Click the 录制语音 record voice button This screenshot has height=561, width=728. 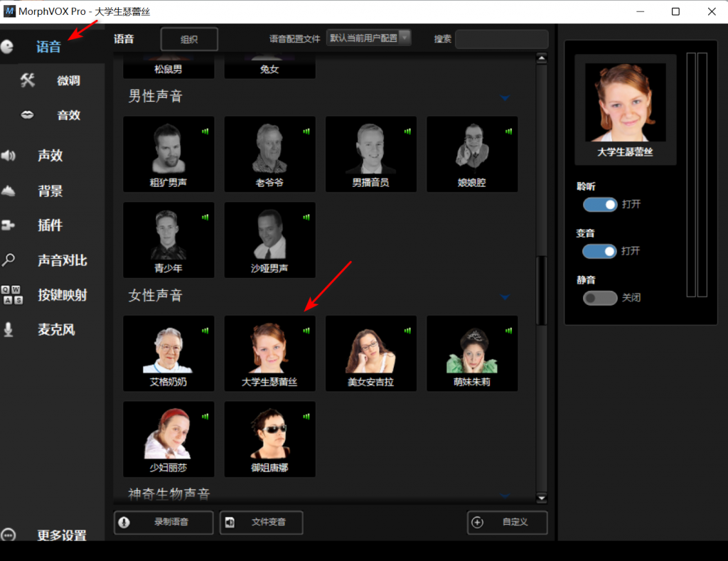pyautogui.click(x=164, y=523)
